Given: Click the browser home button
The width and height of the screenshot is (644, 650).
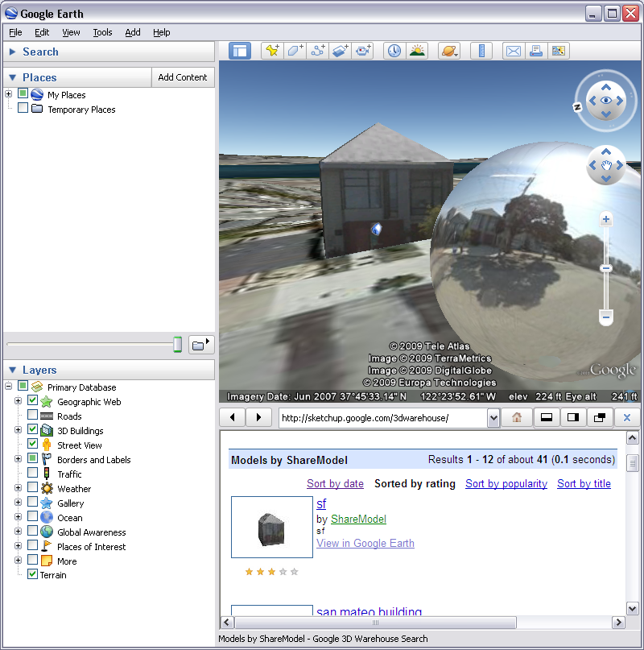Looking at the screenshot, I should pyautogui.click(x=517, y=417).
